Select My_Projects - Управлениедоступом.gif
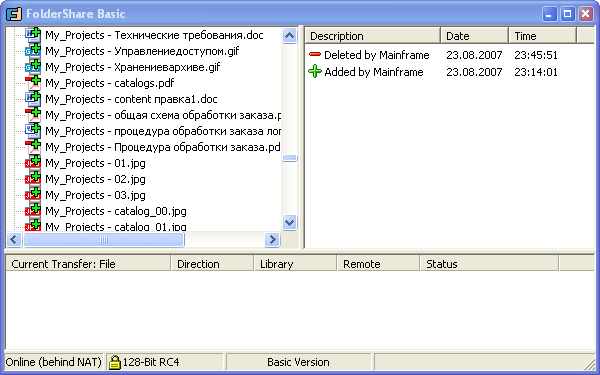Image resolution: width=600 pixels, height=375 pixels. 142,51
